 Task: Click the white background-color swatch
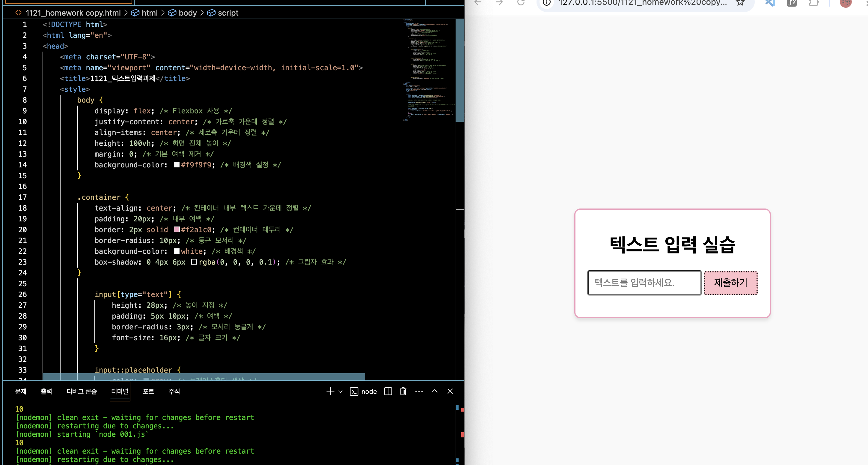tap(177, 251)
